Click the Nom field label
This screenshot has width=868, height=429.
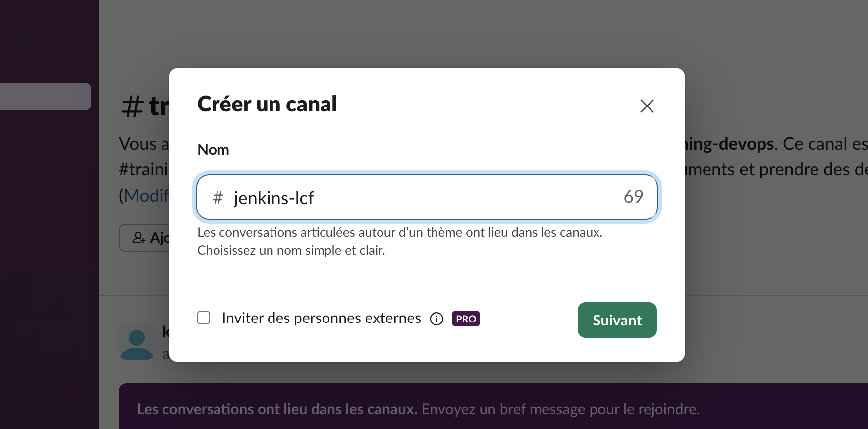coord(213,150)
